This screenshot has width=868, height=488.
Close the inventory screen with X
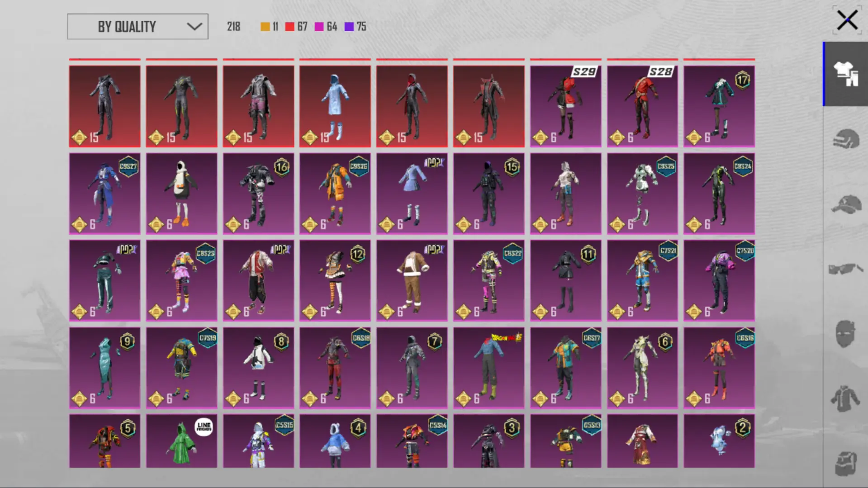point(847,20)
